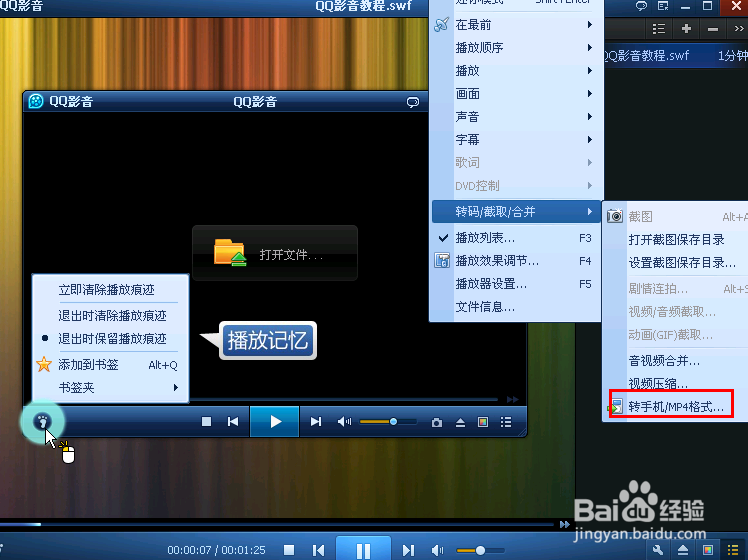Toggle playlist icon in main bottom bar
748x560 pixels.
click(x=732, y=550)
